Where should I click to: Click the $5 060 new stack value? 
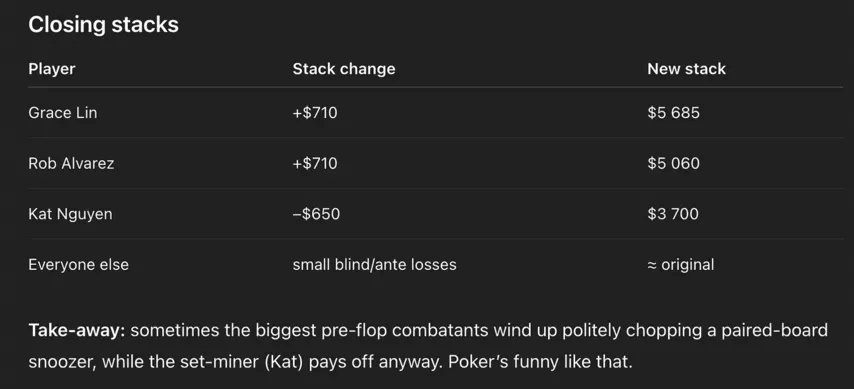pos(673,163)
